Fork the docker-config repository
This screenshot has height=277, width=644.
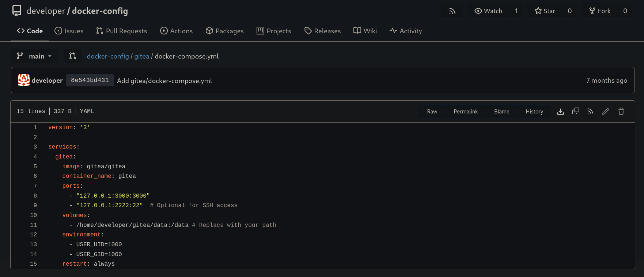coord(600,11)
